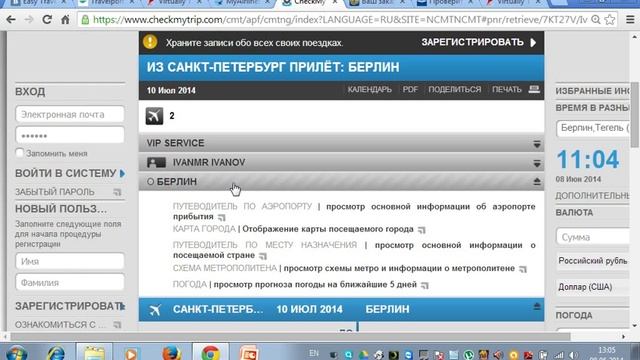This screenshot has height=360, width=640.
Task: Click the Имя first name field
Action: point(70,261)
